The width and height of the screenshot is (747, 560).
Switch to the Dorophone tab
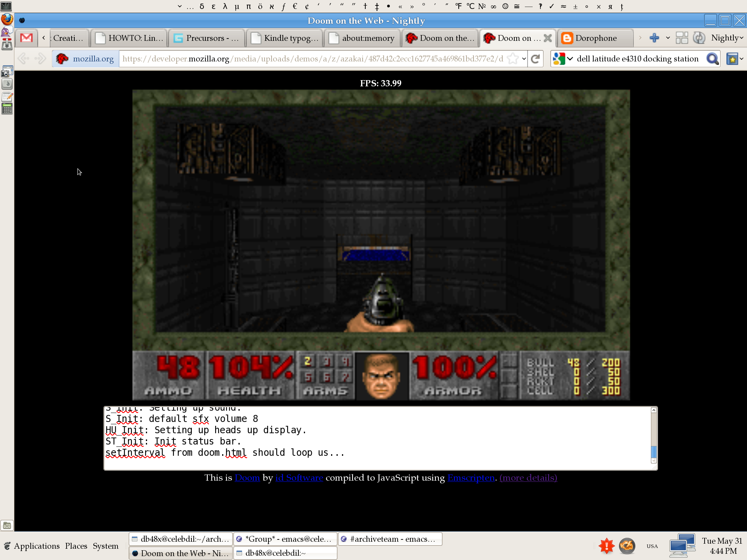[x=596, y=38]
